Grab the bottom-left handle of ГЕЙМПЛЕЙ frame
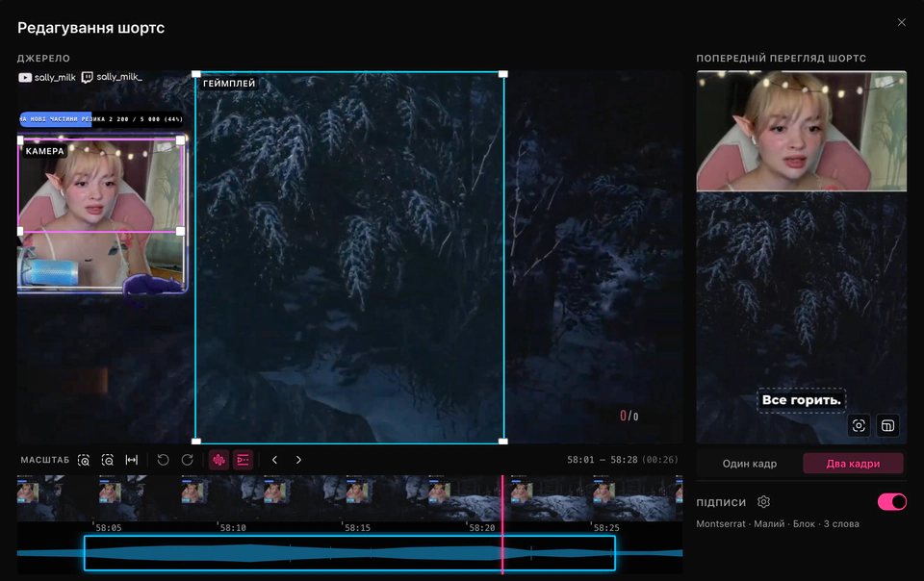 pyautogui.click(x=196, y=441)
